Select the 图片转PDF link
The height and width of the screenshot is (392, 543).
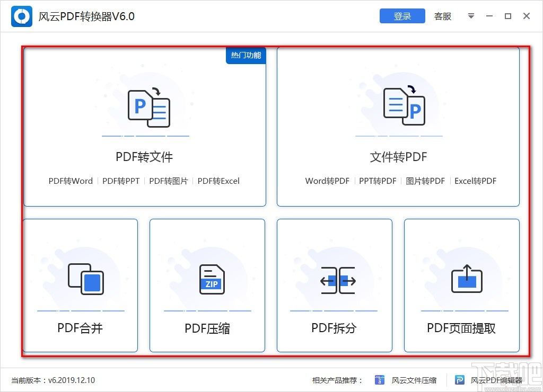(x=425, y=181)
